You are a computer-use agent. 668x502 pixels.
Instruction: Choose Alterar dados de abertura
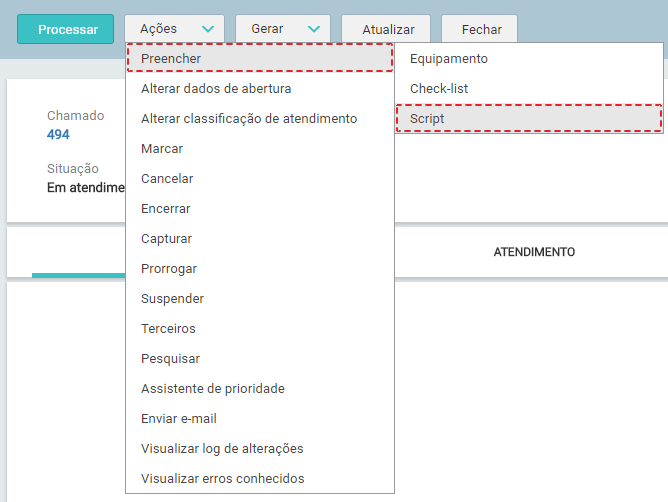pyautogui.click(x=260, y=89)
